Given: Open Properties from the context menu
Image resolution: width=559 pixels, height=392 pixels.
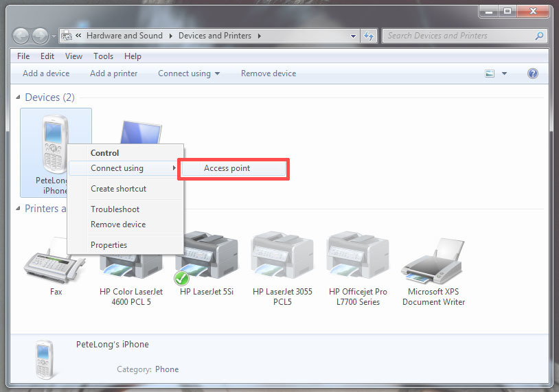Looking at the screenshot, I should 126,245.
